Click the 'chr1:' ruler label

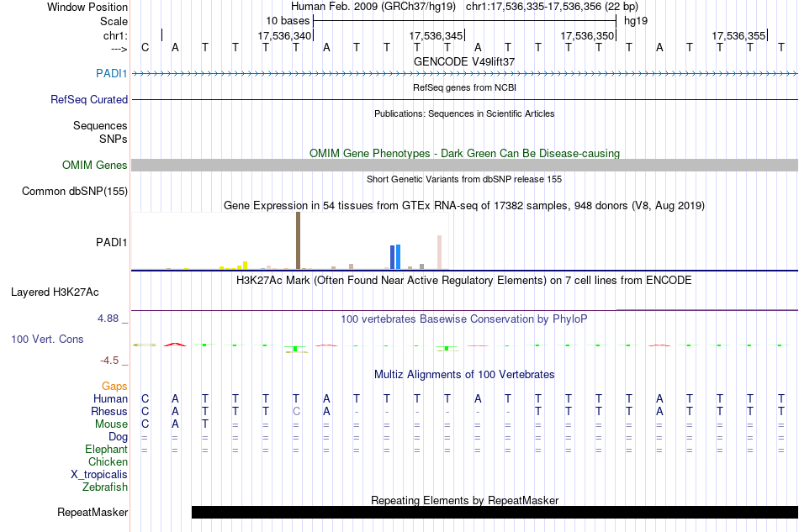116,35
